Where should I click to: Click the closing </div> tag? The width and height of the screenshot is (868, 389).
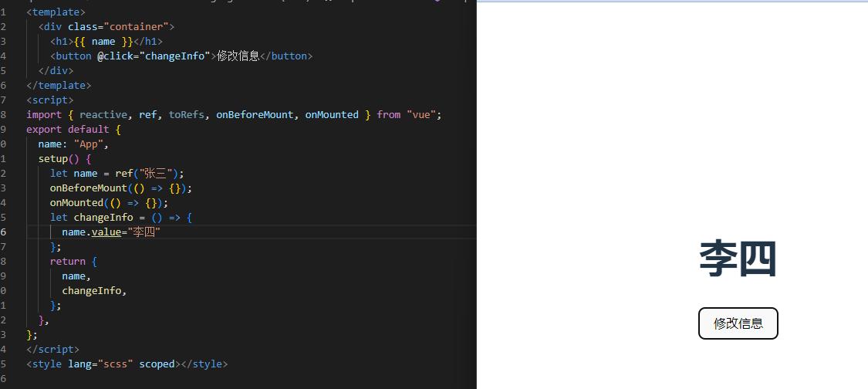[x=56, y=70]
